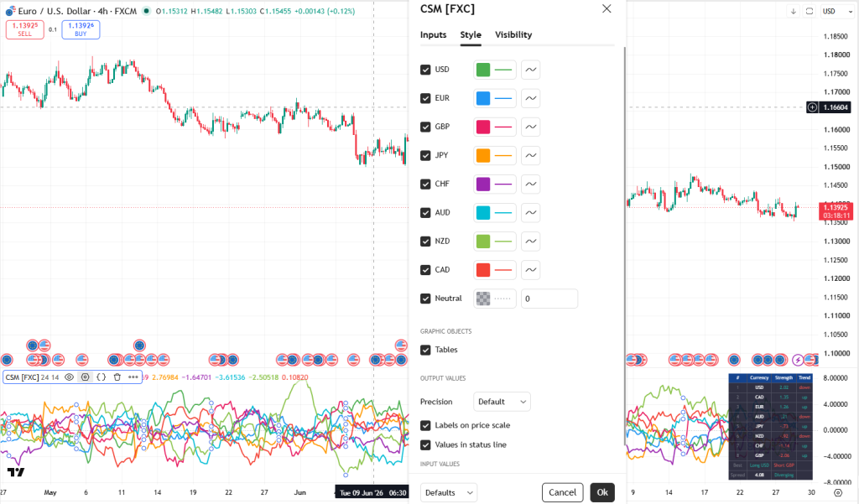The height and width of the screenshot is (504, 859).
Task: Open the Precision Default dropdown
Action: click(502, 402)
